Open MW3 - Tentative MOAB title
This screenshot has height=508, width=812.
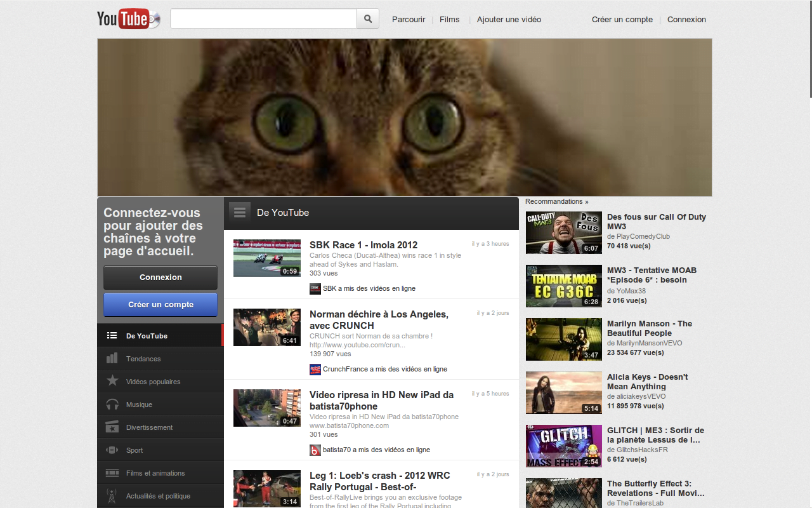point(652,275)
